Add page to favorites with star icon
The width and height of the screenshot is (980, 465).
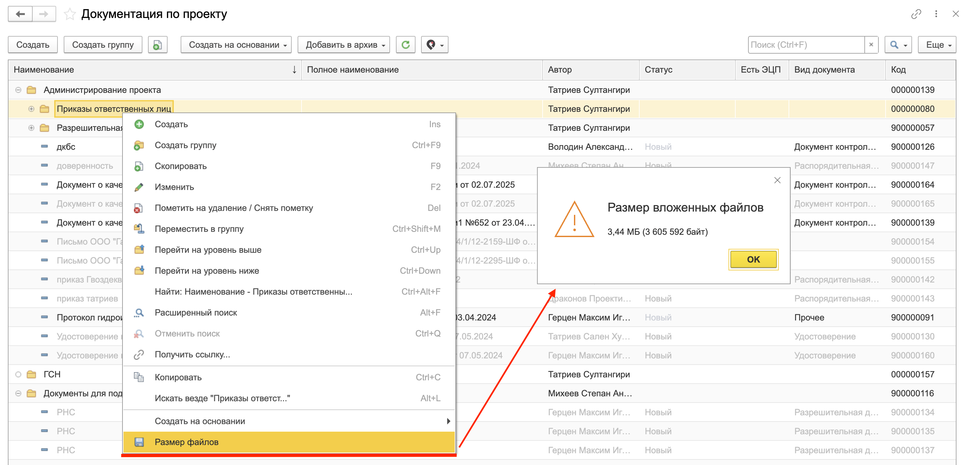point(70,14)
